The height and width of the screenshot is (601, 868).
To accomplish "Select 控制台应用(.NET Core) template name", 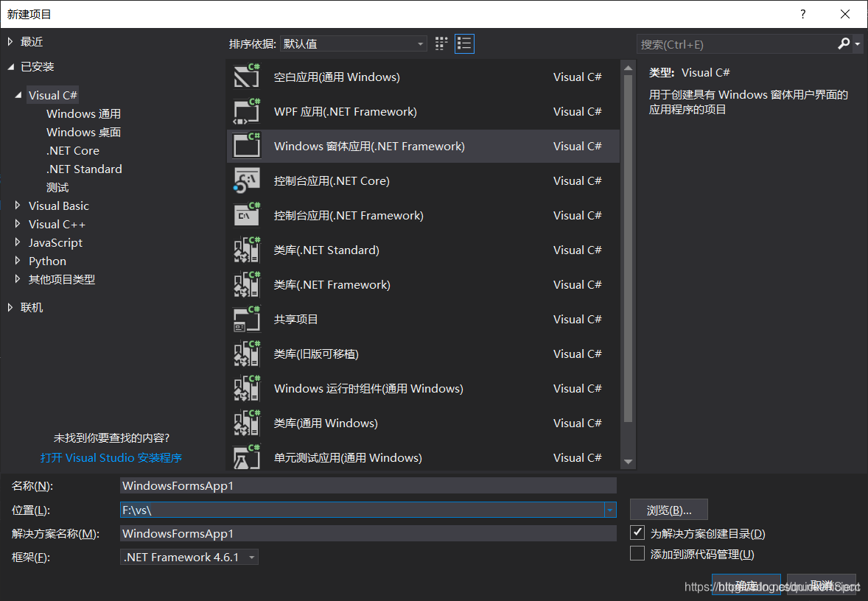I will coord(332,181).
